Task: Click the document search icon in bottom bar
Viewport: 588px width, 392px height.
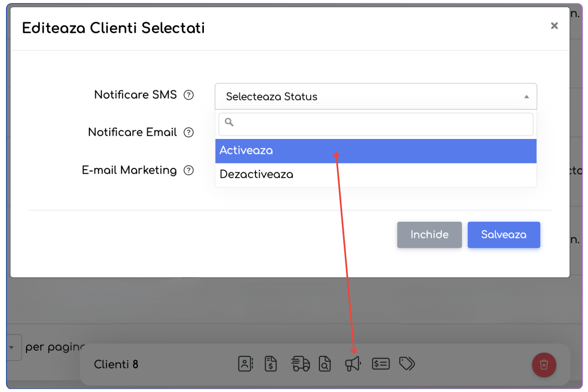Action: [325, 364]
